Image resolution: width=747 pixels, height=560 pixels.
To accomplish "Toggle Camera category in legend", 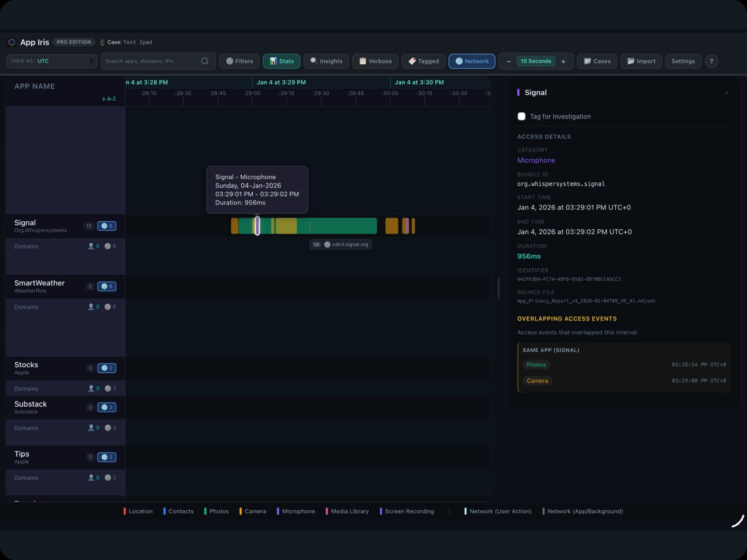I will point(253,511).
